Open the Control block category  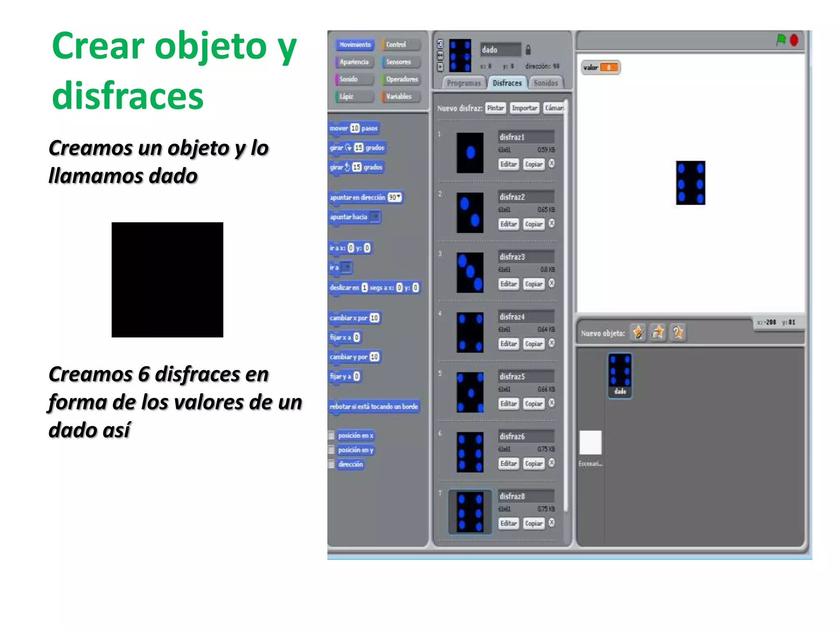coord(401,45)
